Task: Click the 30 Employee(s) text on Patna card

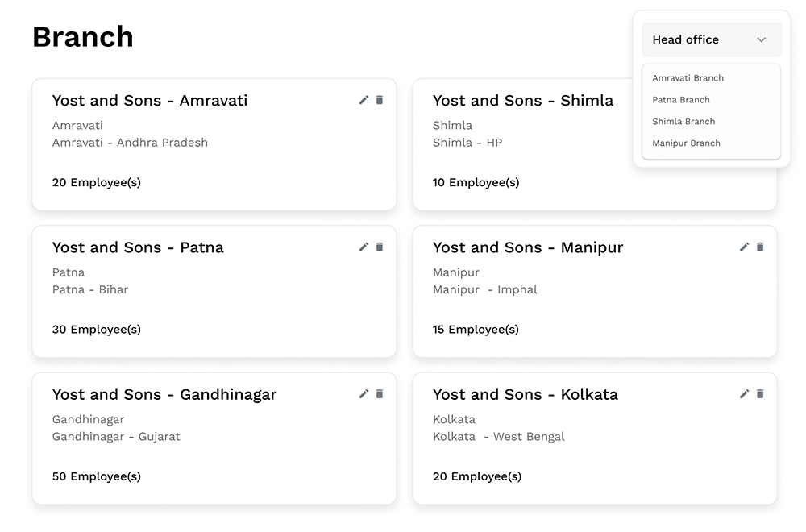Action: (97, 329)
